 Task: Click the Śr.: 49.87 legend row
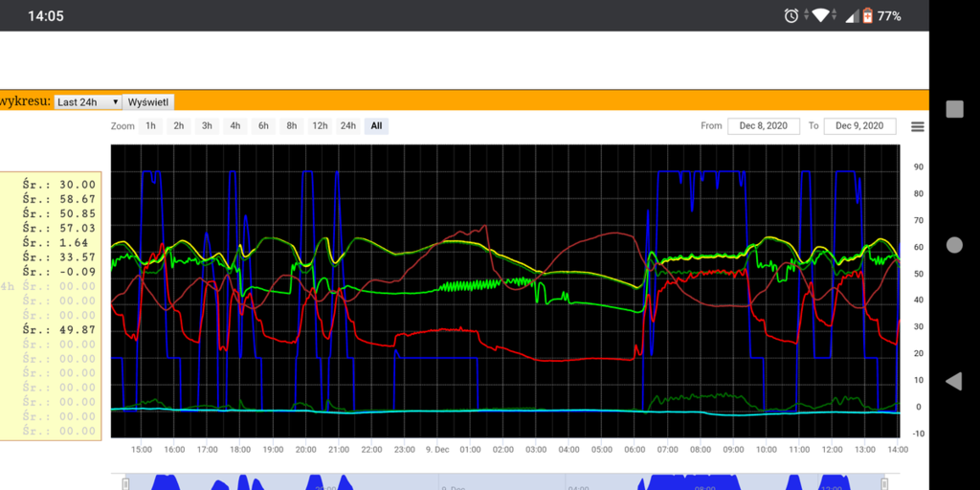pyautogui.click(x=59, y=329)
